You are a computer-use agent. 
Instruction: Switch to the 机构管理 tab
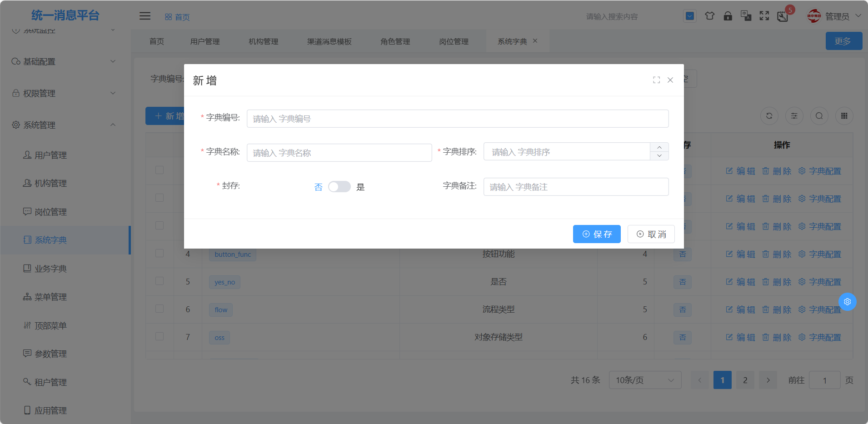pos(264,41)
